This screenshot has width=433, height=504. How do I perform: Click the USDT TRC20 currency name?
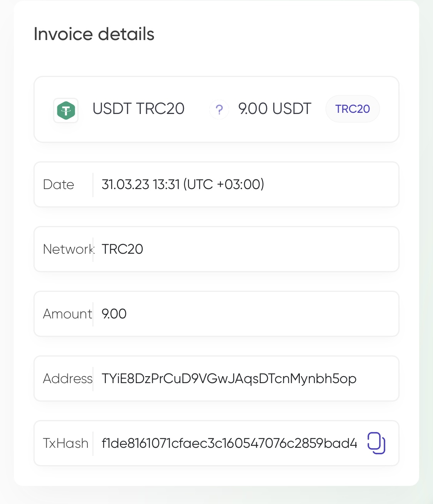click(139, 109)
